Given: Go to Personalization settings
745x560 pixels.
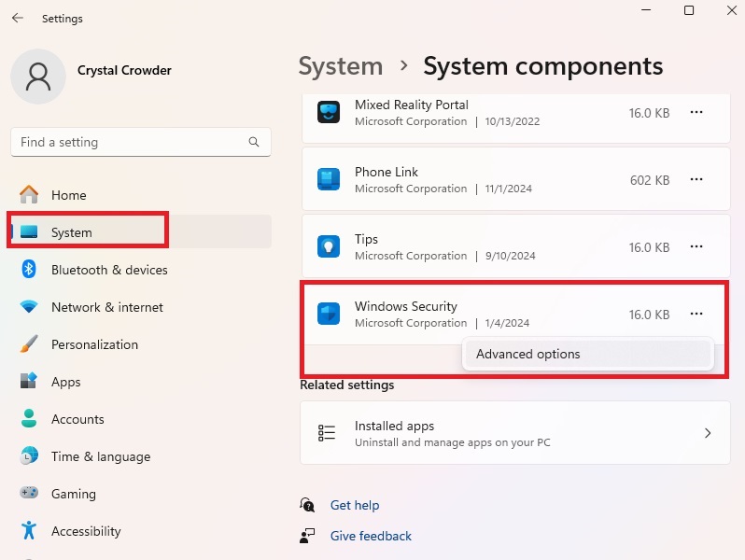Looking at the screenshot, I should [x=141, y=344].
